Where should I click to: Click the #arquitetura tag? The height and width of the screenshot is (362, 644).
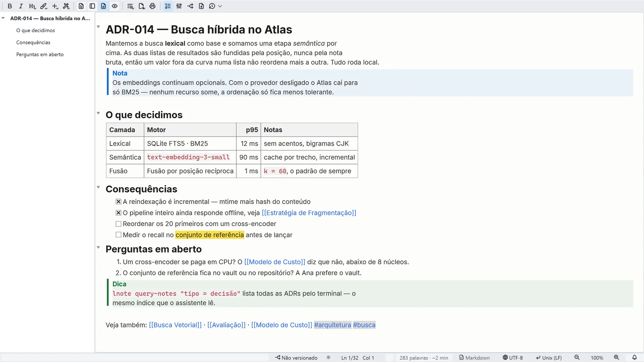[332, 325]
